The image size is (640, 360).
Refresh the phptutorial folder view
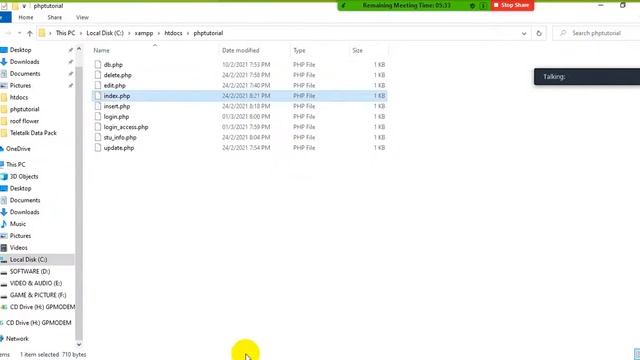[x=539, y=33]
